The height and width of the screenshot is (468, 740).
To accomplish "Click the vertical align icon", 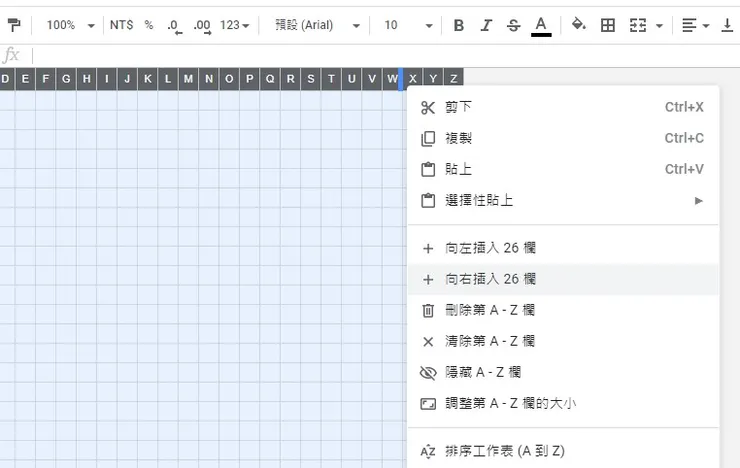I will click(x=728, y=25).
